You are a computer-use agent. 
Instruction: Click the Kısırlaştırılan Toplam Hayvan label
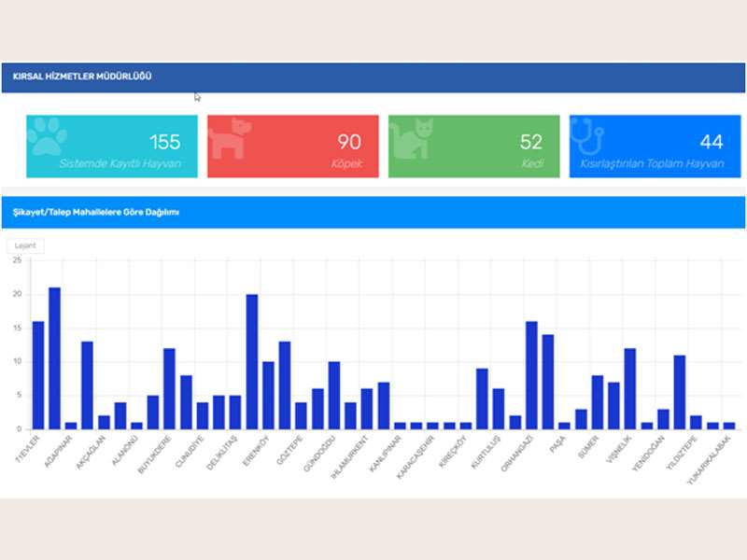pos(652,164)
